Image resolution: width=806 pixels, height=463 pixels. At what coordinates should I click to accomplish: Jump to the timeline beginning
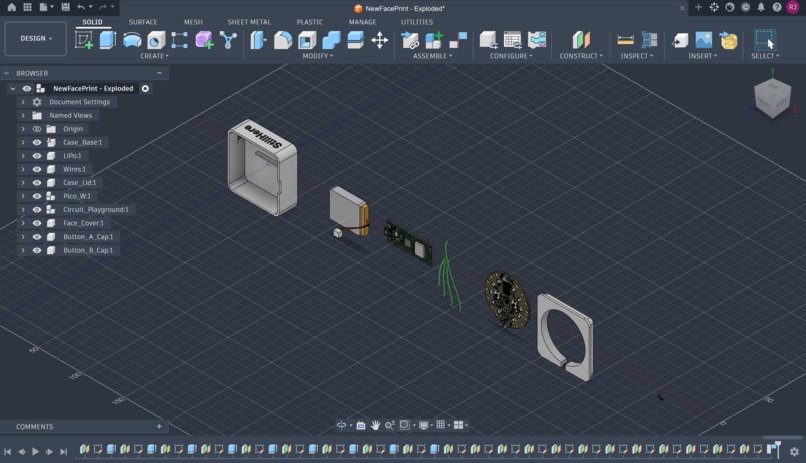point(8,451)
